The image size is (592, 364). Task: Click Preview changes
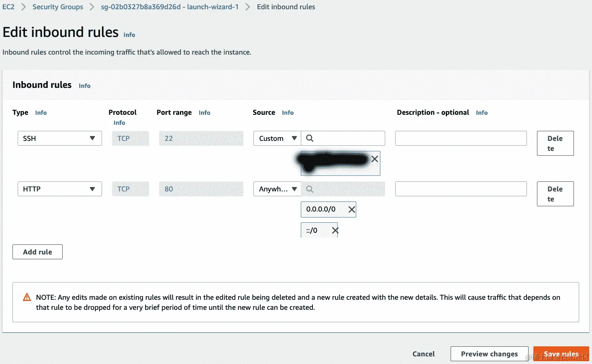[489, 354]
